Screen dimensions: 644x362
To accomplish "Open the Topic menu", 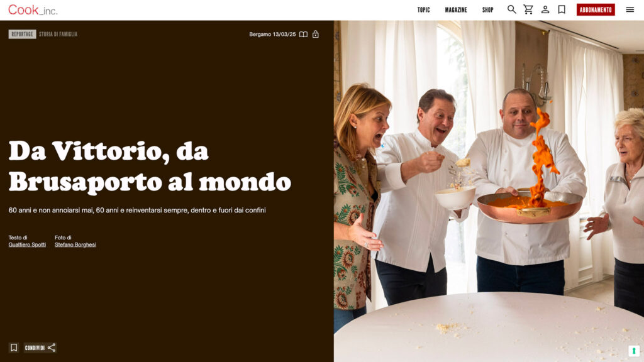I will click(x=423, y=10).
